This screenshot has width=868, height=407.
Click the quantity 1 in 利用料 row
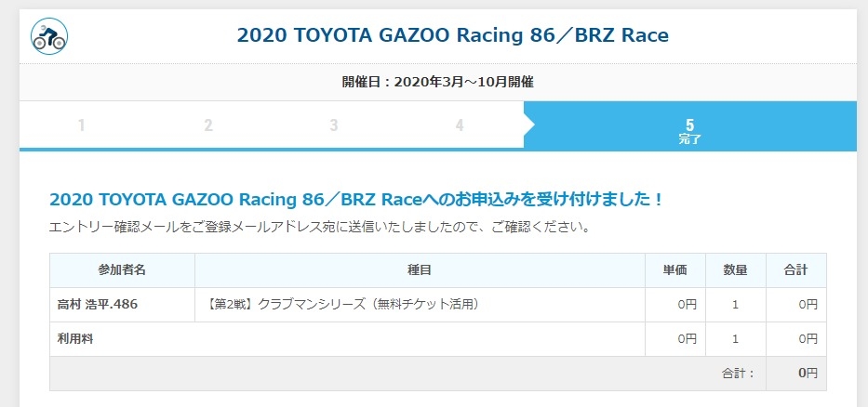pyautogui.click(x=735, y=339)
